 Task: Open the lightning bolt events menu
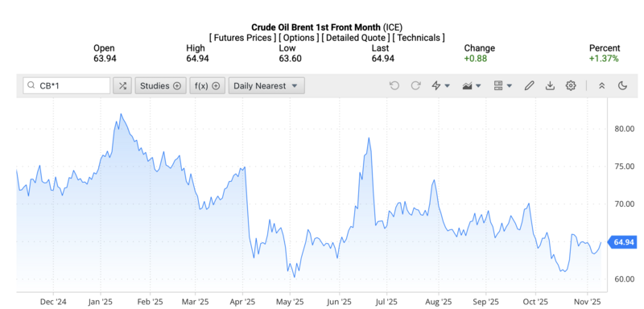pyautogui.click(x=440, y=86)
